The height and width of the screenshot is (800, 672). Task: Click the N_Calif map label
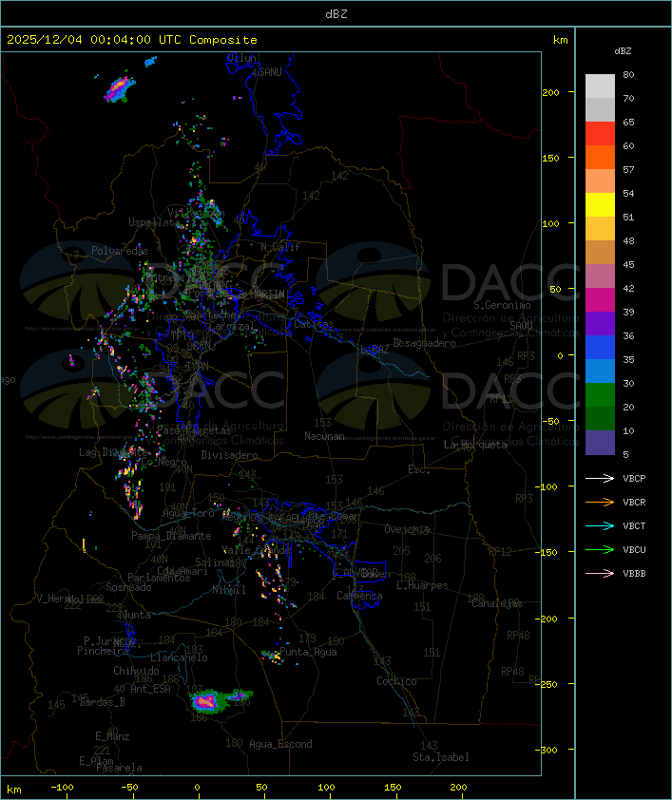coord(280,247)
